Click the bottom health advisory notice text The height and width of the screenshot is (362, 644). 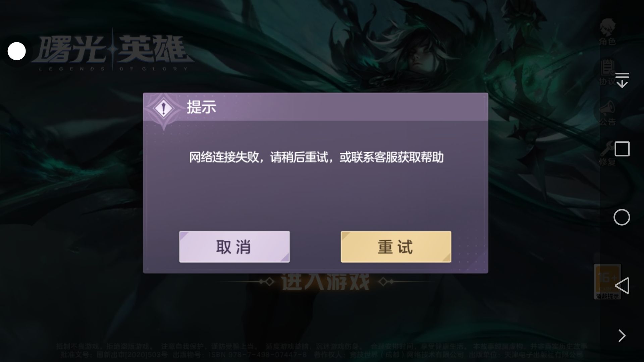[x=321, y=350]
